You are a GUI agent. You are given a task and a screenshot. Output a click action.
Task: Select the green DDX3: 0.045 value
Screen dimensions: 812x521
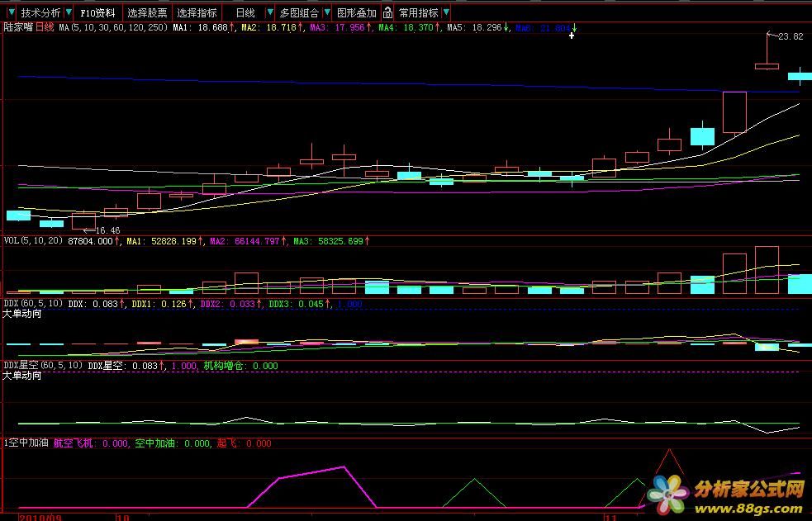pyautogui.click(x=297, y=304)
